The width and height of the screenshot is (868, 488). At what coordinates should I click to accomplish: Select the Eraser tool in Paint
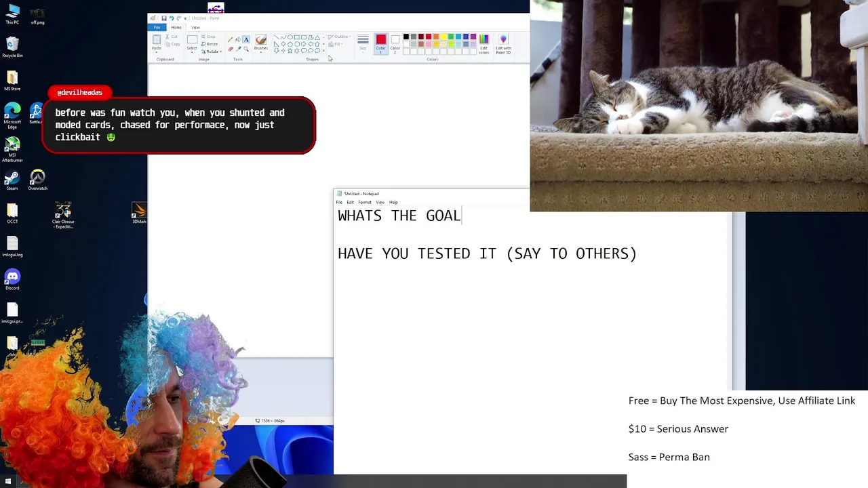coord(231,49)
